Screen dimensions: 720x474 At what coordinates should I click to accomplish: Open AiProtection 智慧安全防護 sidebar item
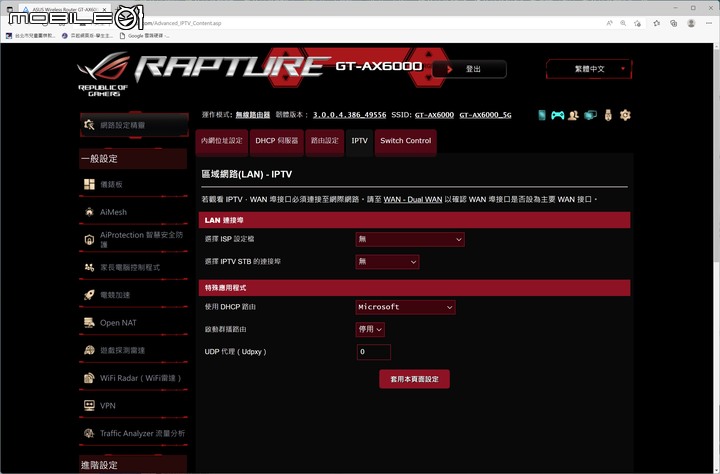tap(134, 239)
